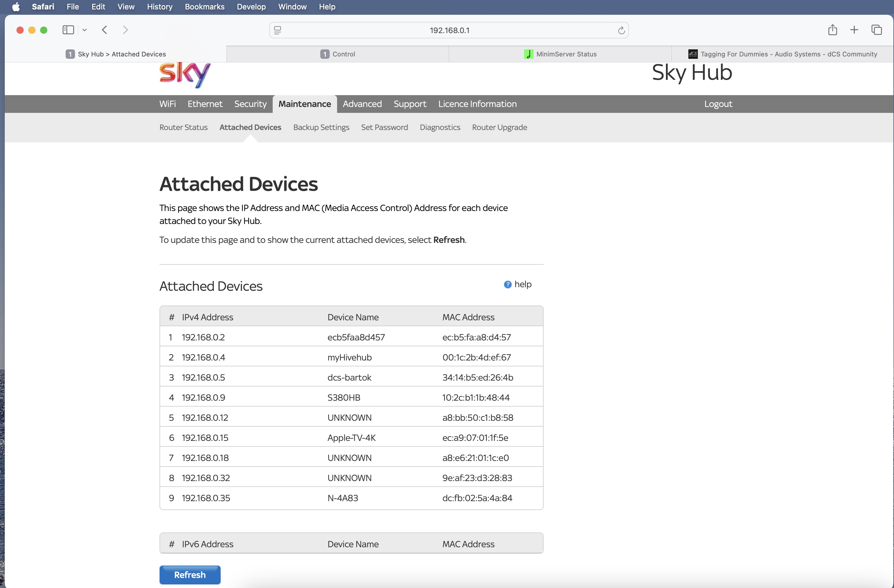Switch to the MinimServer Status tab

click(560, 54)
